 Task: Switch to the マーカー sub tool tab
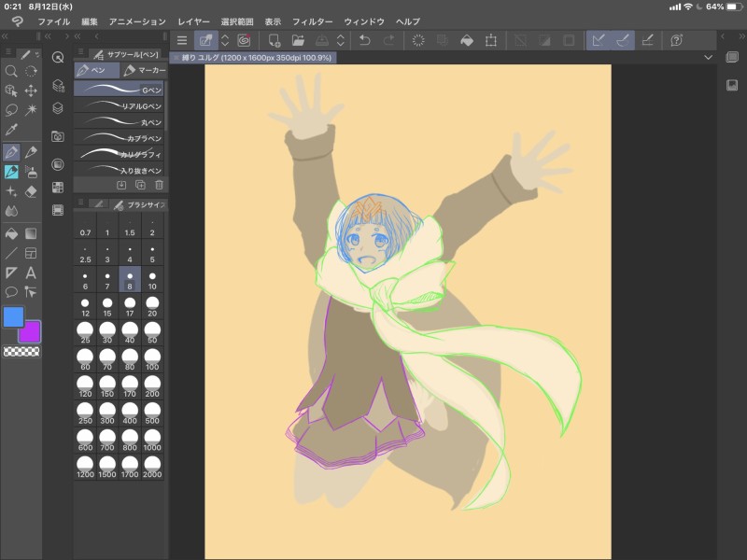coord(145,70)
